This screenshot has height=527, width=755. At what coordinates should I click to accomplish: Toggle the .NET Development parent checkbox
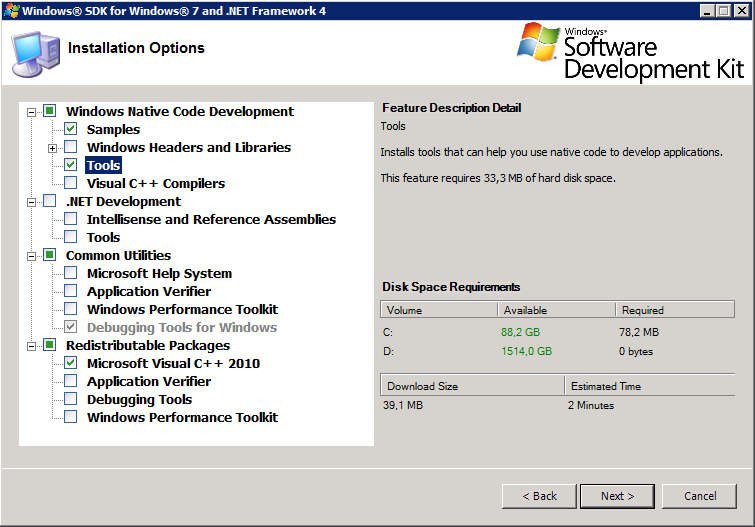50,201
